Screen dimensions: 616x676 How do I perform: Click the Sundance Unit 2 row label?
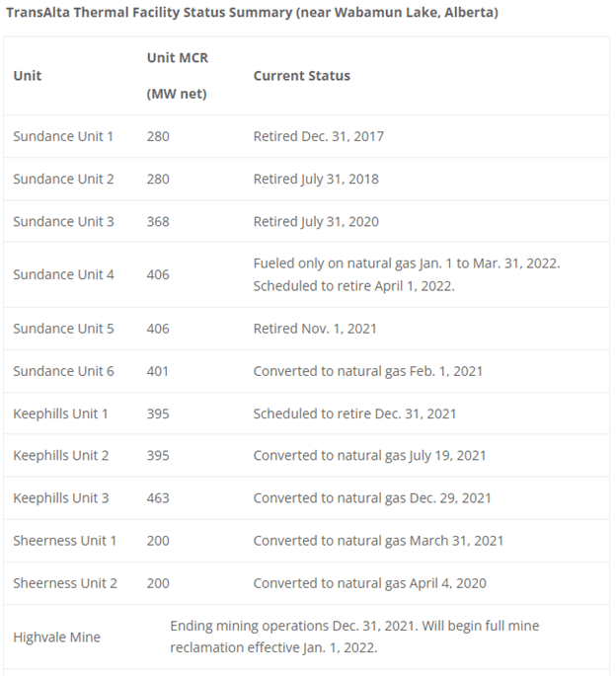[63, 179]
